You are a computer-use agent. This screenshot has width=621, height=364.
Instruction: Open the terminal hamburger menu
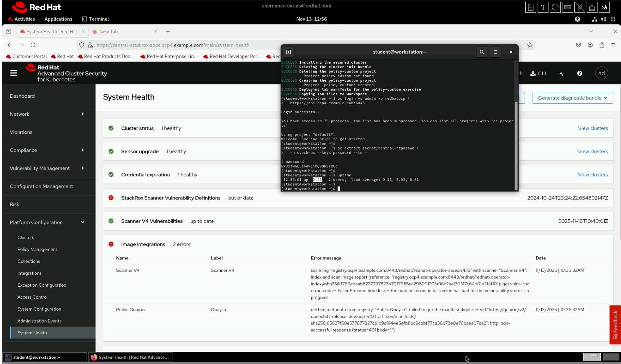pos(495,52)
